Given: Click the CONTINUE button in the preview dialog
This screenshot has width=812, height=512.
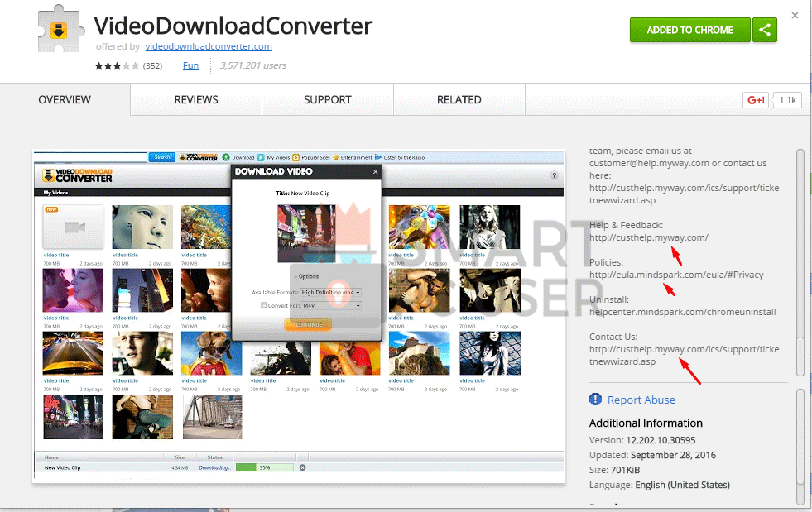Looking at the screenshot, I should pyautogui.click(x=308, y=324).
